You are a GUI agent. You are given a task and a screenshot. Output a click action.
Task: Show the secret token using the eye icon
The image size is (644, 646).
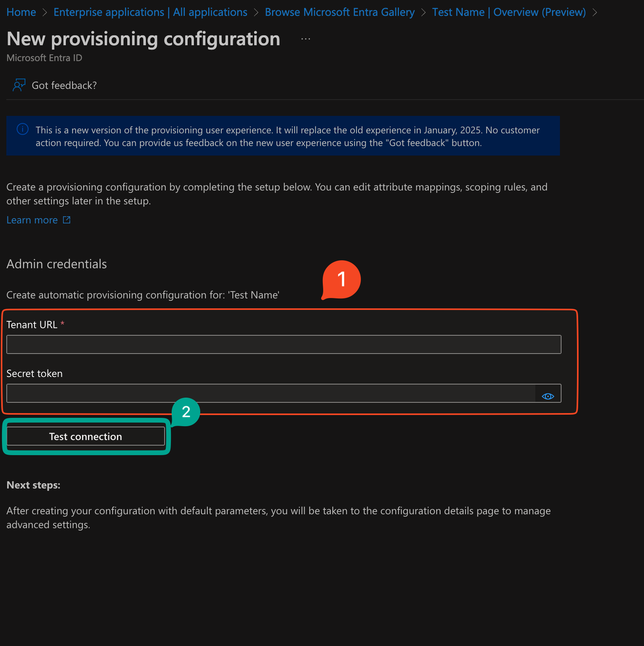pyautogui.click(x=548, y=396)
